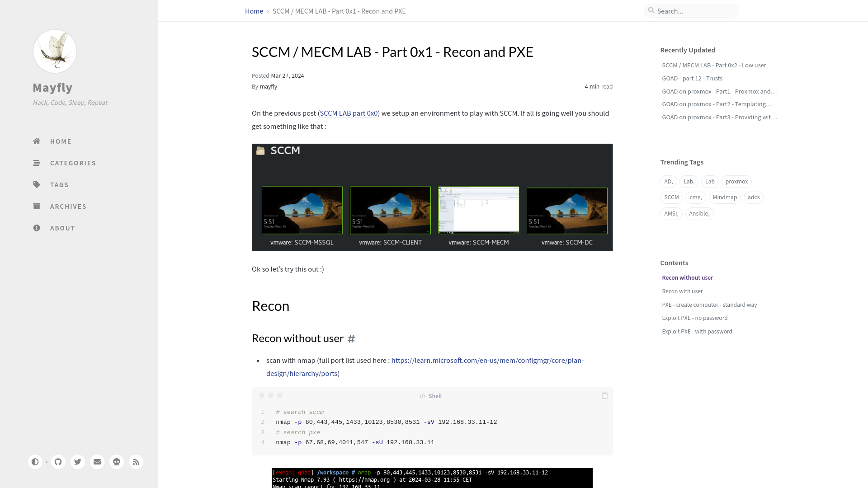Select the Mindmap trending tag

[x=725, y=197]
